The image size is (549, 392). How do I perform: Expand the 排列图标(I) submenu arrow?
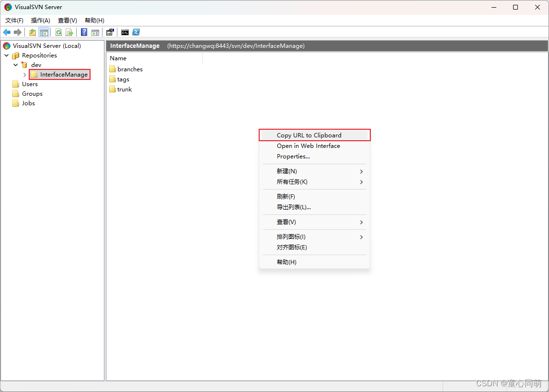[x=361, y=237]
